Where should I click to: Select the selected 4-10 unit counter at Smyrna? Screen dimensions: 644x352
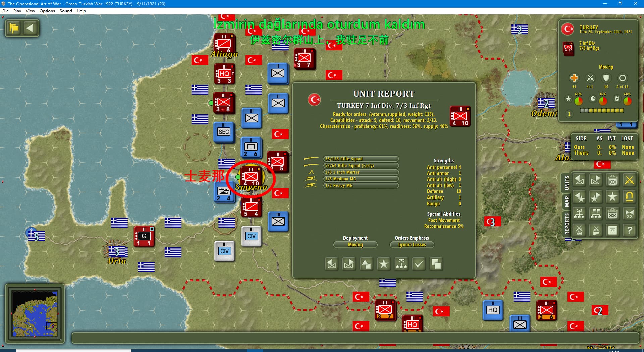(251, 176)
